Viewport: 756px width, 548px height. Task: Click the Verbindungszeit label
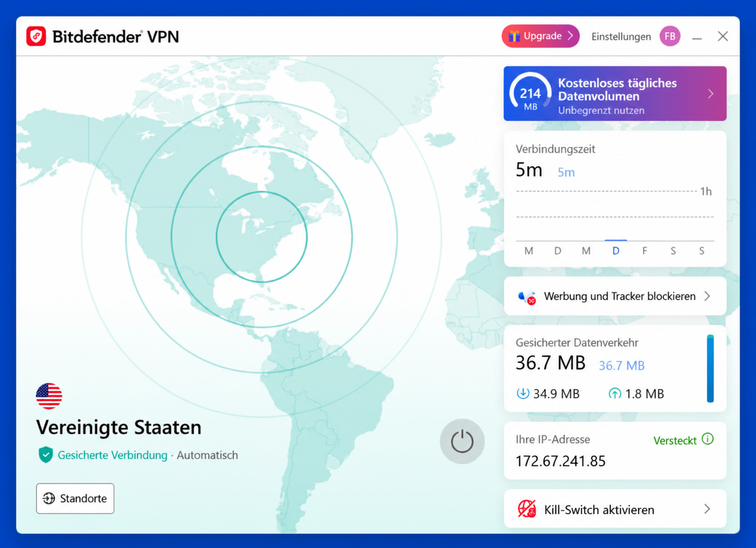click(x=555, y=149)
